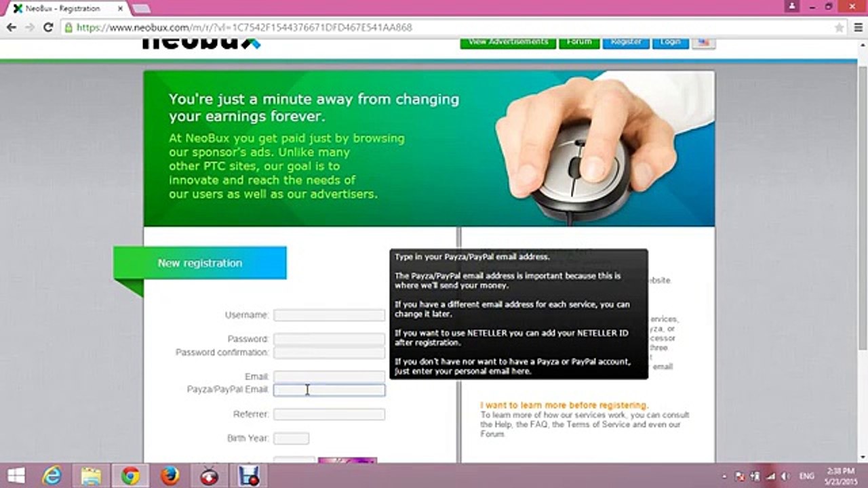The image size is (868, 488).
Task: Open File Explorer from the taskbar
Action: (91, 476)
